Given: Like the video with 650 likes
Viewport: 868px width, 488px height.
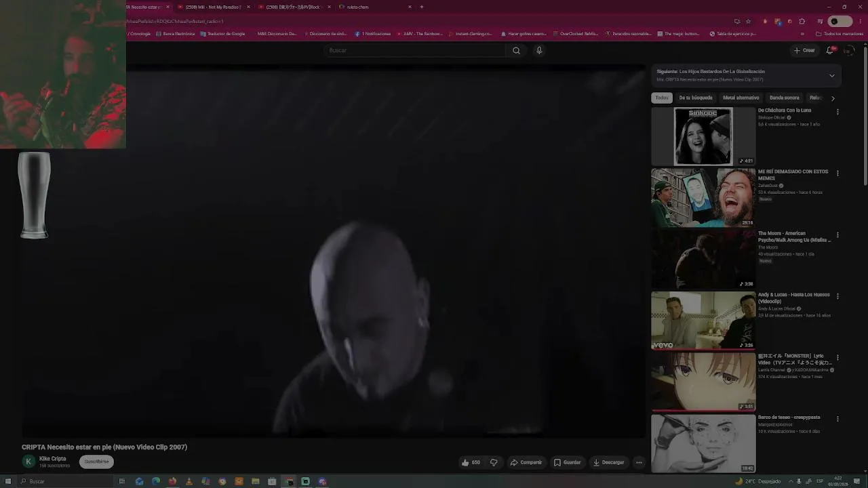Looking at the screenshot, I should pyautogui.click(x=471, y=462).
